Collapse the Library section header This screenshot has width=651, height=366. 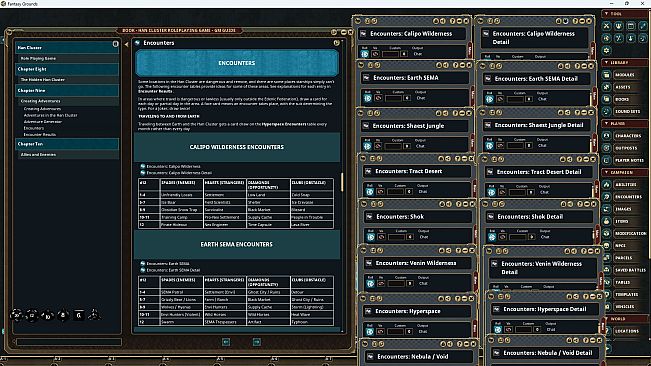tap(624, 63)
